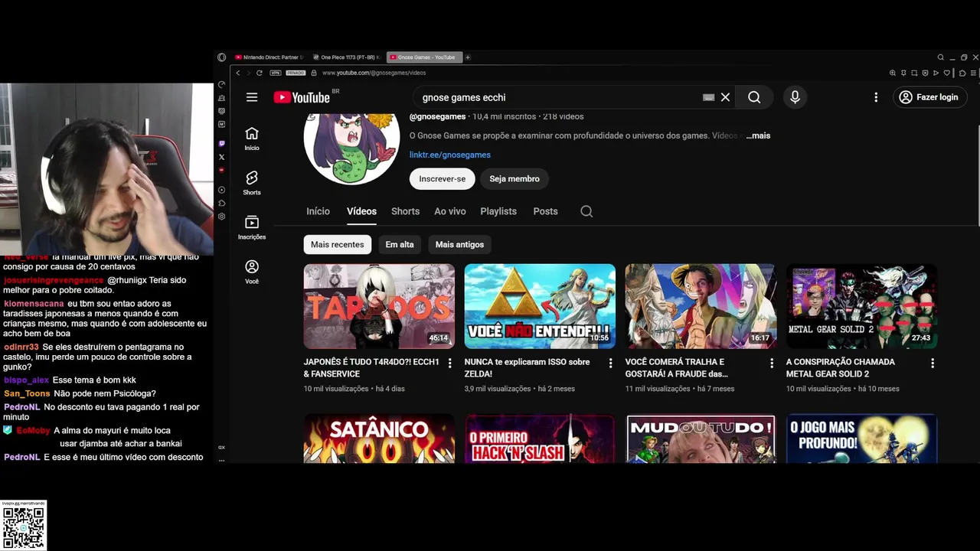
Task: Open Início in the YouTube sidebar
Action: 252,139
